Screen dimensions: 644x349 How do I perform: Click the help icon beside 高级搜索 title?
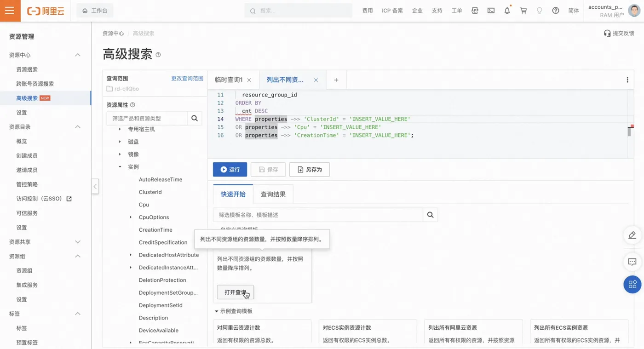click(x=158, y=55)
